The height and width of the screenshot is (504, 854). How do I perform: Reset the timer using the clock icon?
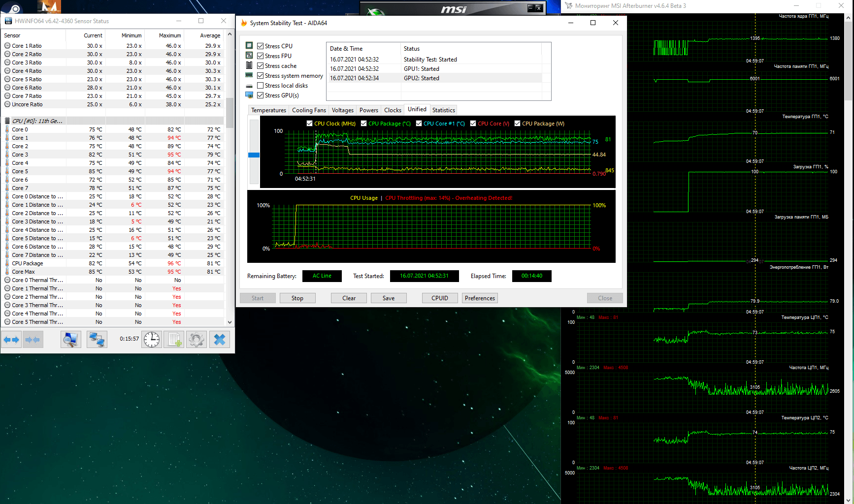point(152,340)
